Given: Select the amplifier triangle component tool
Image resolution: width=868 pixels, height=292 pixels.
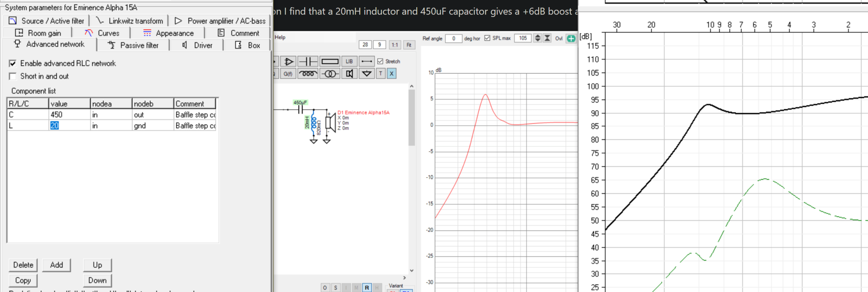Looking at the screenshot, I should pyautogui.click(x=288, y=61).
